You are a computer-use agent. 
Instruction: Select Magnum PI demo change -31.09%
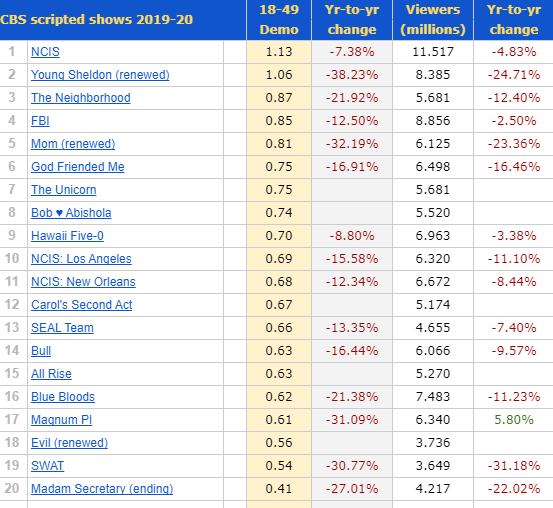coord(352,419)
